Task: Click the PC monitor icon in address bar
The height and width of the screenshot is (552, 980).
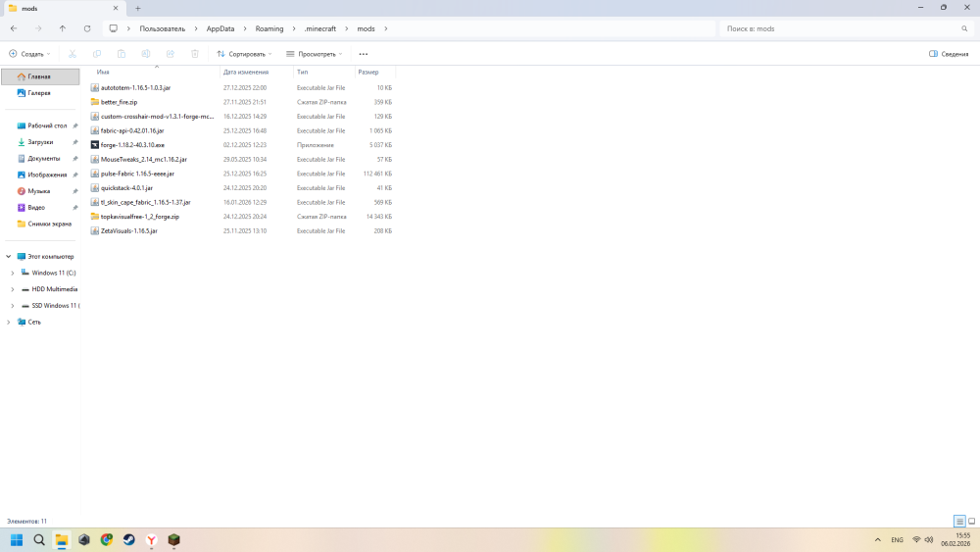Action: pos(113,28)
